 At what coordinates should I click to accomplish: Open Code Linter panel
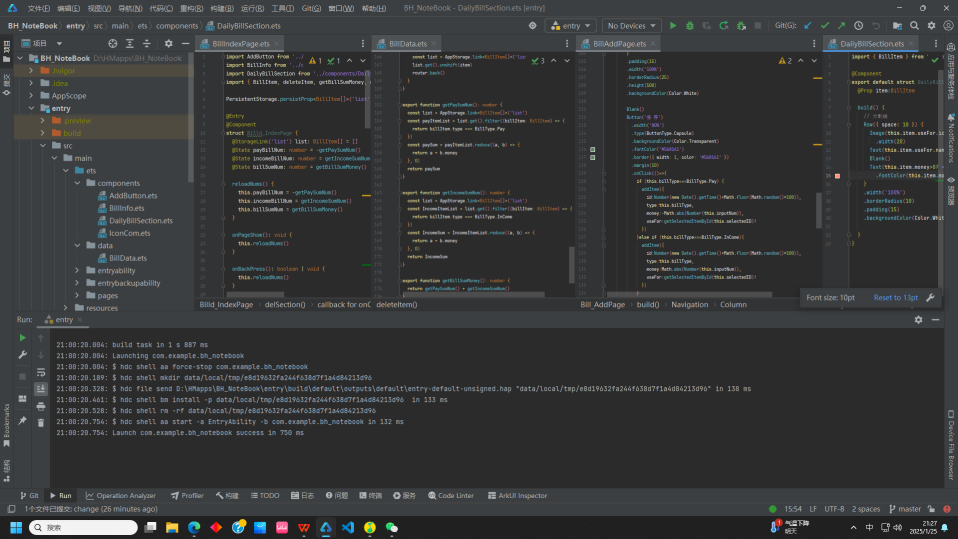[450, 495]
